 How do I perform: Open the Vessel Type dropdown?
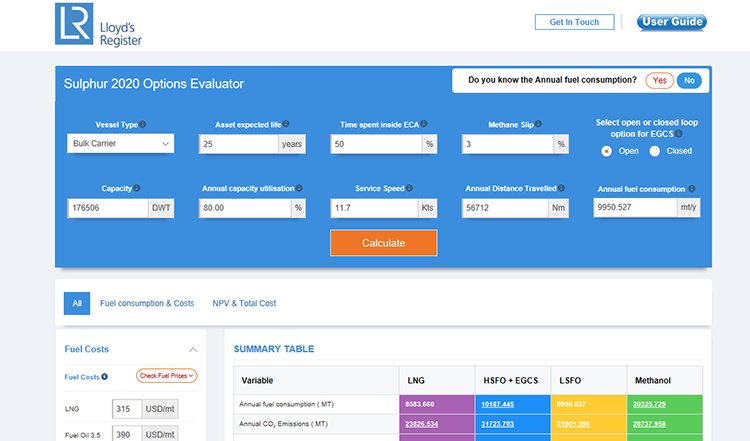tap(120, 144)
